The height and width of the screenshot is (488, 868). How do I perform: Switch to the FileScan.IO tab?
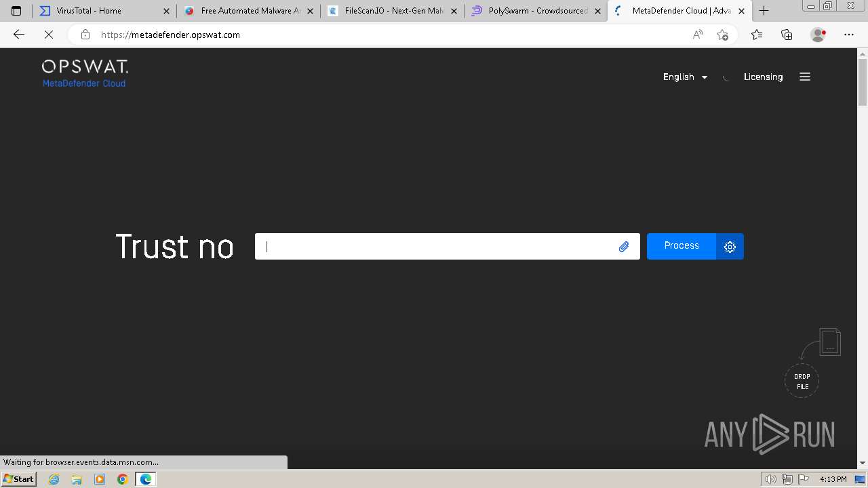pos(392,11)
